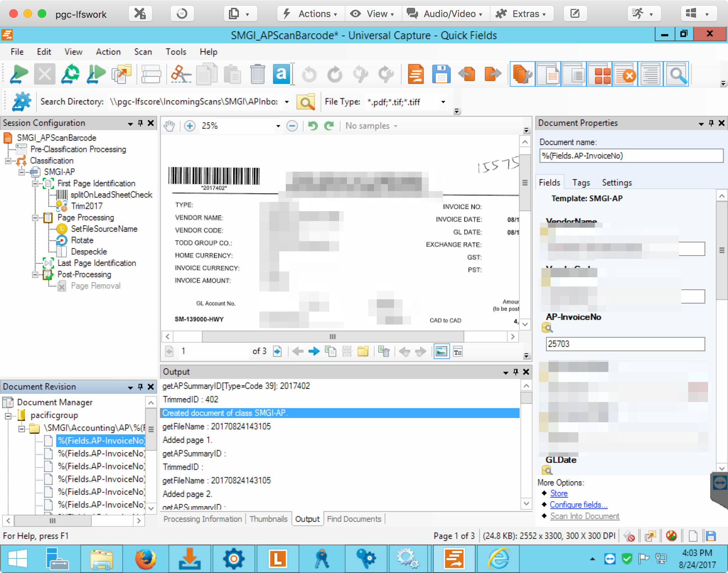Viewport: 728px width, 573px height.
Task: Click the green Run session play icon
Action: click(18, 74)
